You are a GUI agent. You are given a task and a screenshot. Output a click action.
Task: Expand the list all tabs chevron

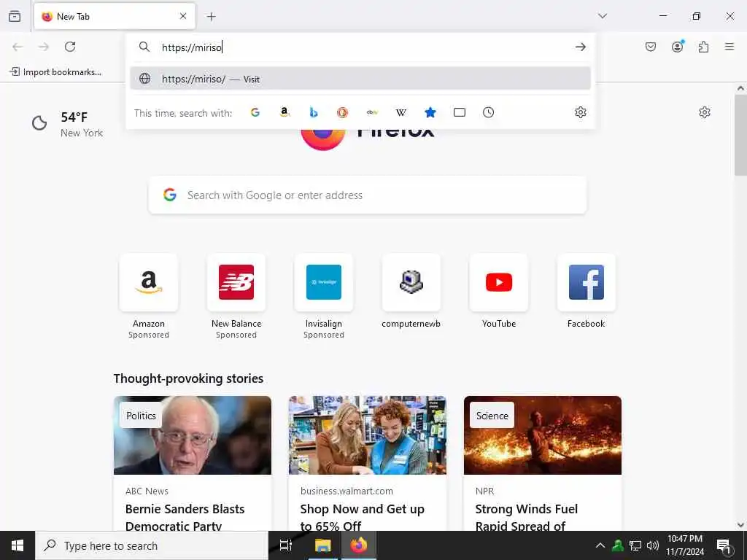[x=603, y=16]
